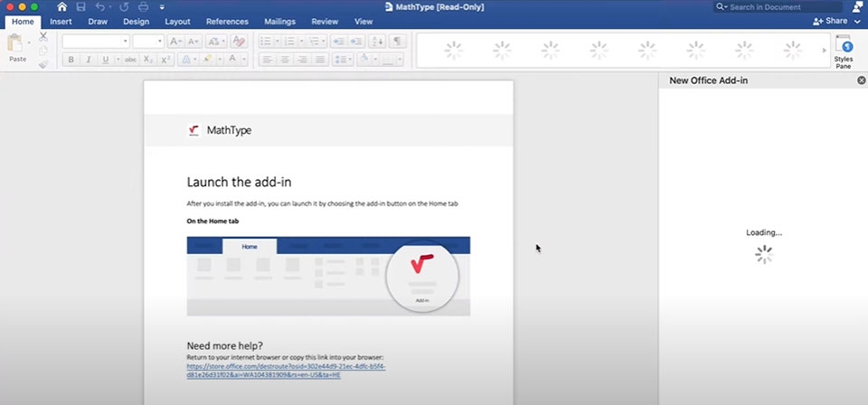Click the Save icon in title bar
Image resolution: width=868 pixels, height=405 pixels.
81,7
